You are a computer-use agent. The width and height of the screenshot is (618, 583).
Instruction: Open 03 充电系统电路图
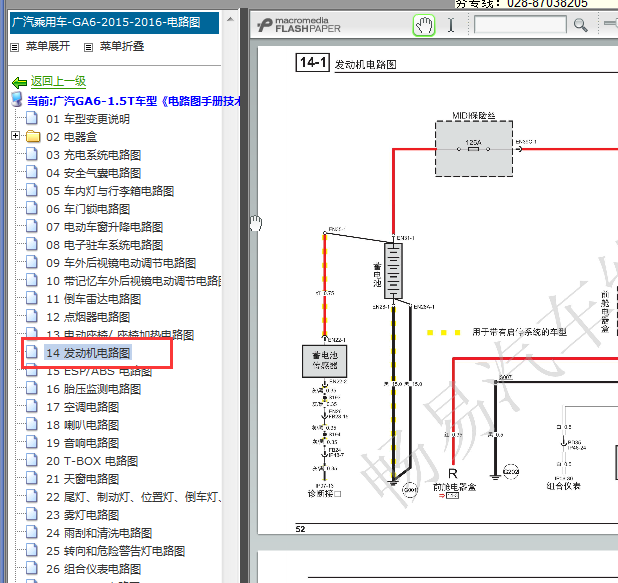tap(93, 155)
